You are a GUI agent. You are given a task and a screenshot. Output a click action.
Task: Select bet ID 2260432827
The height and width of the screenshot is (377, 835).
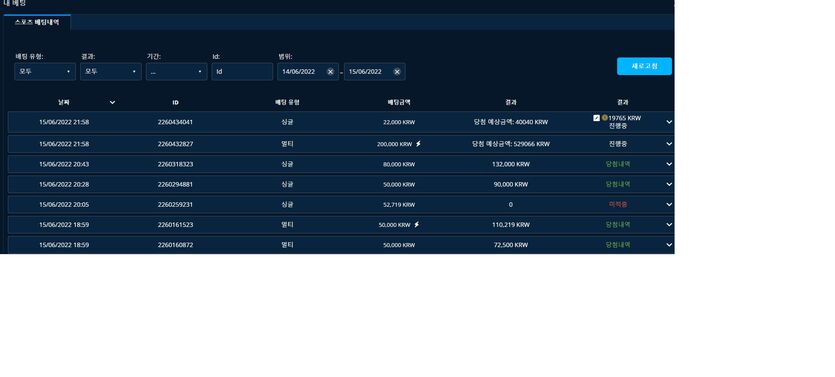(x=175, y=144)
